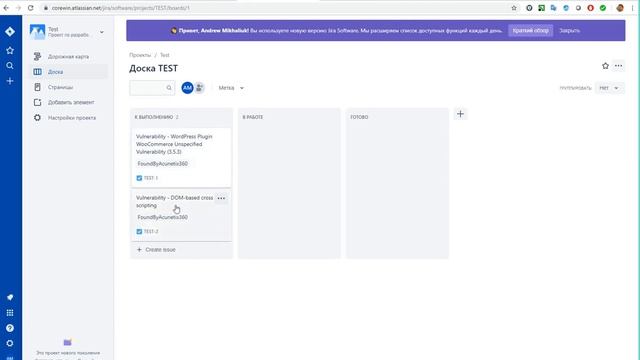Open the board more options menu
Viewport: 640px width, 360px height.
pos(618,66)
